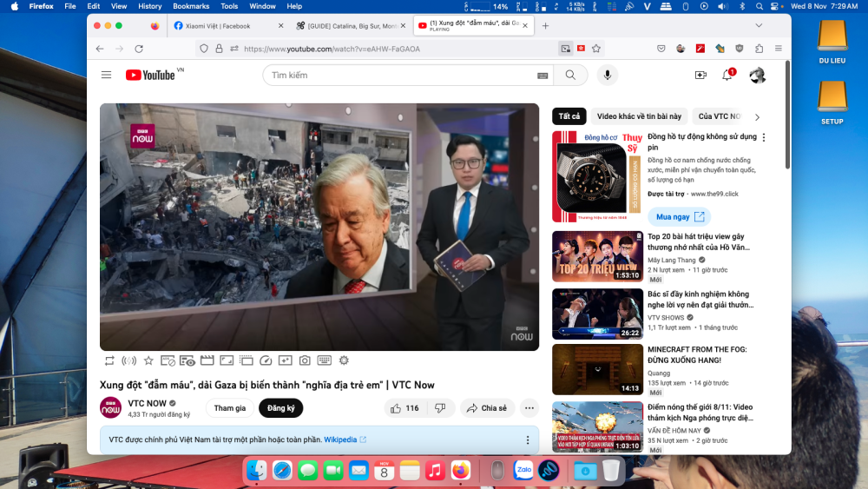Select 'Video khác về tin bài này' chip

click(x=639, y=116)
